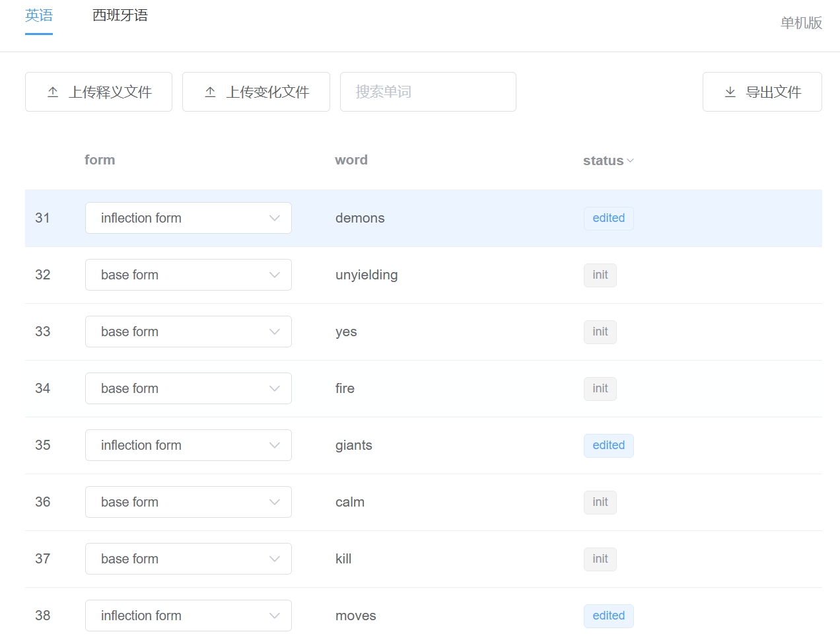The height and width of the screenshot is (638, 840).
Task: Click the 单机版 label at top right
Action: click(x=801, y=23)
